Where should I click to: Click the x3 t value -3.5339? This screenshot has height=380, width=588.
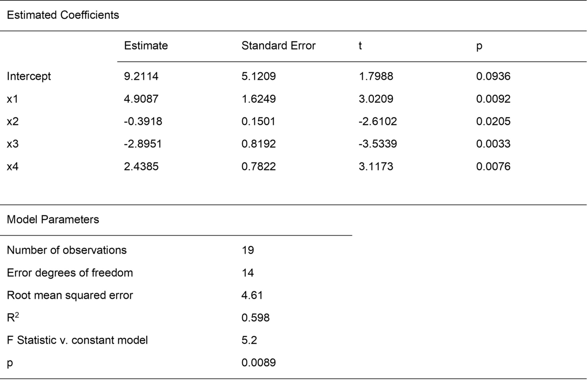click(377, 144)
